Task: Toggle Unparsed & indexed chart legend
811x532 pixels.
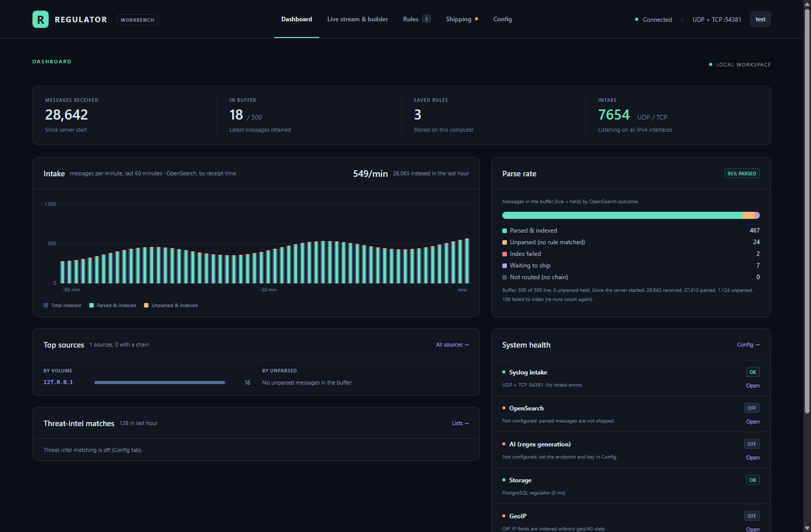Action: coord(171,306)
